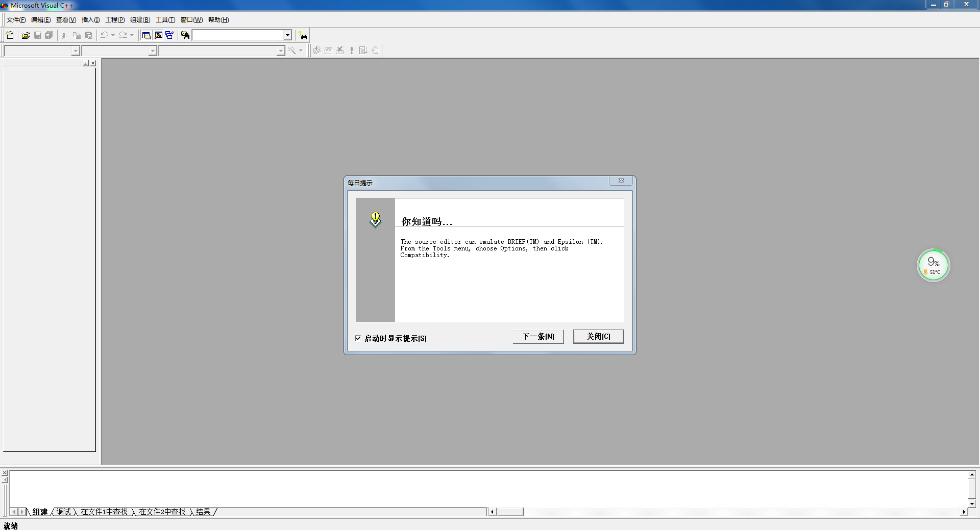Close the workspace panel with its X

click(93, 63)
